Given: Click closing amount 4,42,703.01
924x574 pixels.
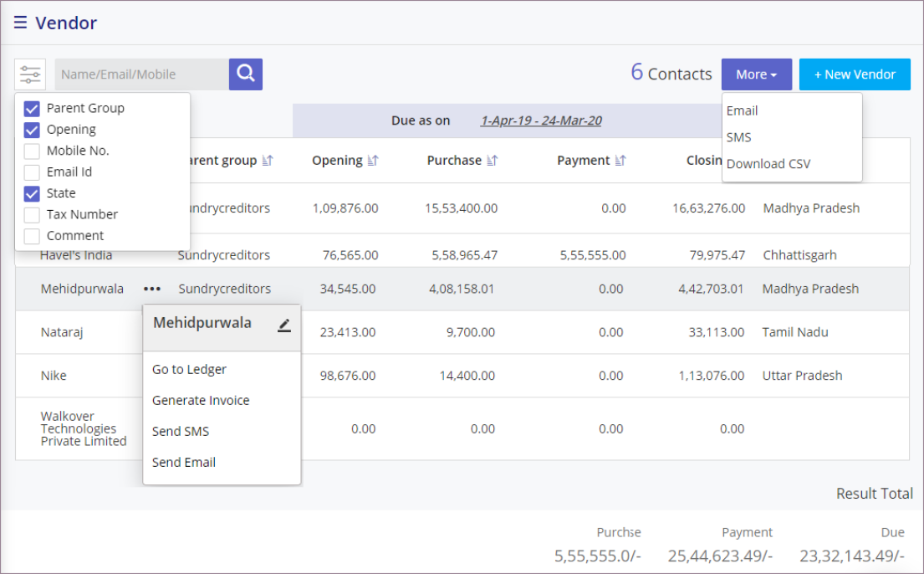Looking at the screenshot, I should (x=711, y=289).
